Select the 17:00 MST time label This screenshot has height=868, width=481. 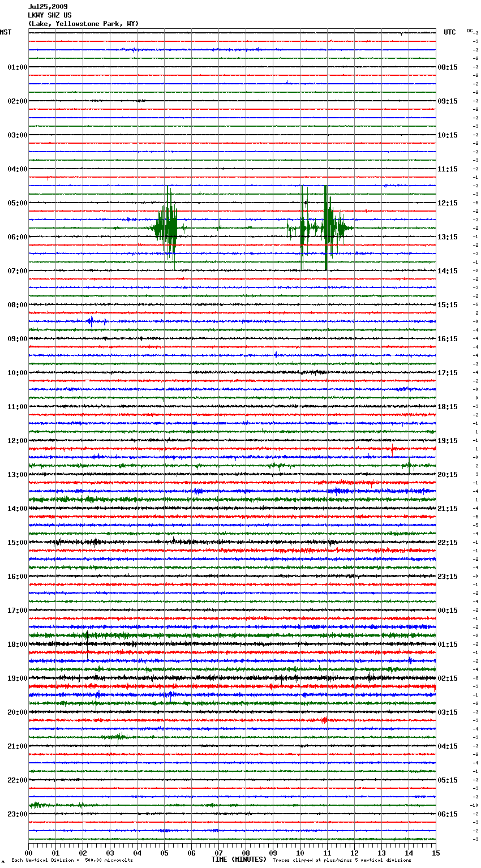pyautogui.click(x=17, y=611)
